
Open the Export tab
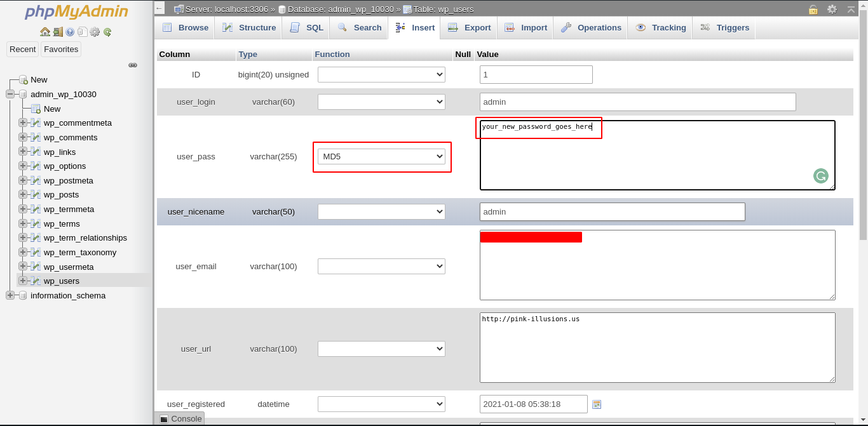[x=469, y=27]
